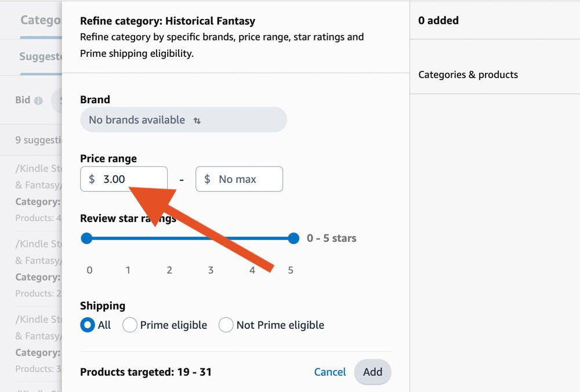Focus the minimum price field showing 3.00
The height and width of the screenshot is (392, 580).
pyautogui.click(x=132, y=179)
